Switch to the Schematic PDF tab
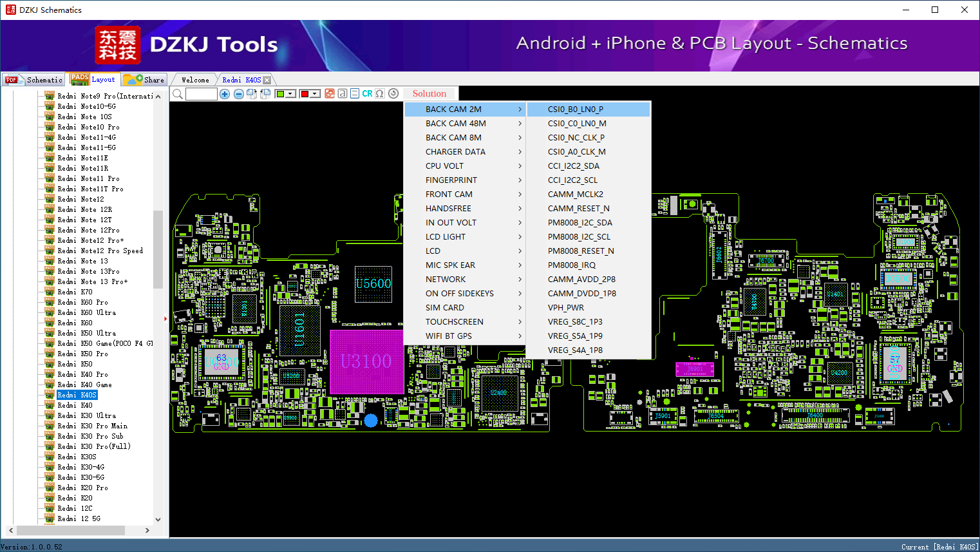Image resolution: width=980 pixels, height=552 pixels. pos(33,80)
